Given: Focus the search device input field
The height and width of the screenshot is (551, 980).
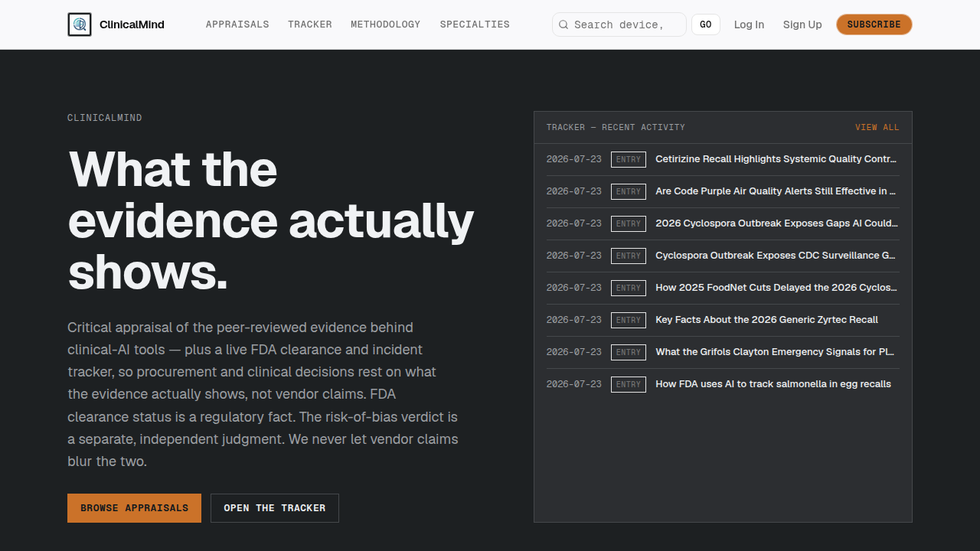Looking at the screenshot, I should [x=619, y=24].
